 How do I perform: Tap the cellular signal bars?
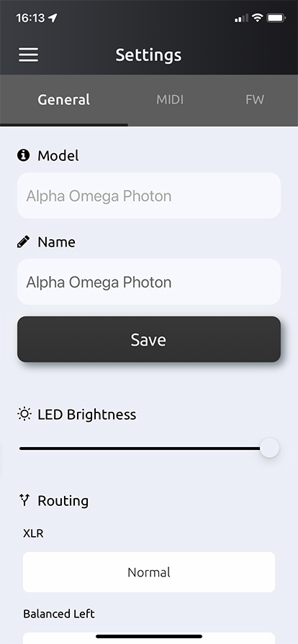[241, 18]
